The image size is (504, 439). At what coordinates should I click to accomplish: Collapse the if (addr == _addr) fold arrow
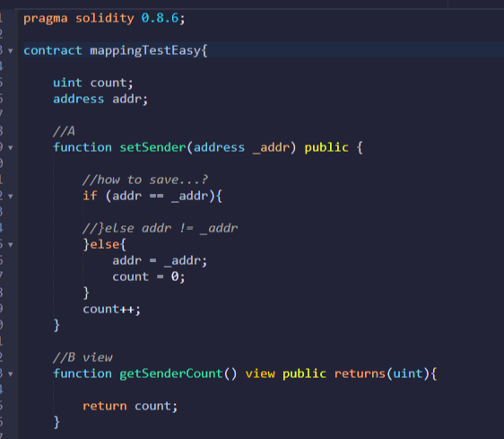tap(11, 196)
